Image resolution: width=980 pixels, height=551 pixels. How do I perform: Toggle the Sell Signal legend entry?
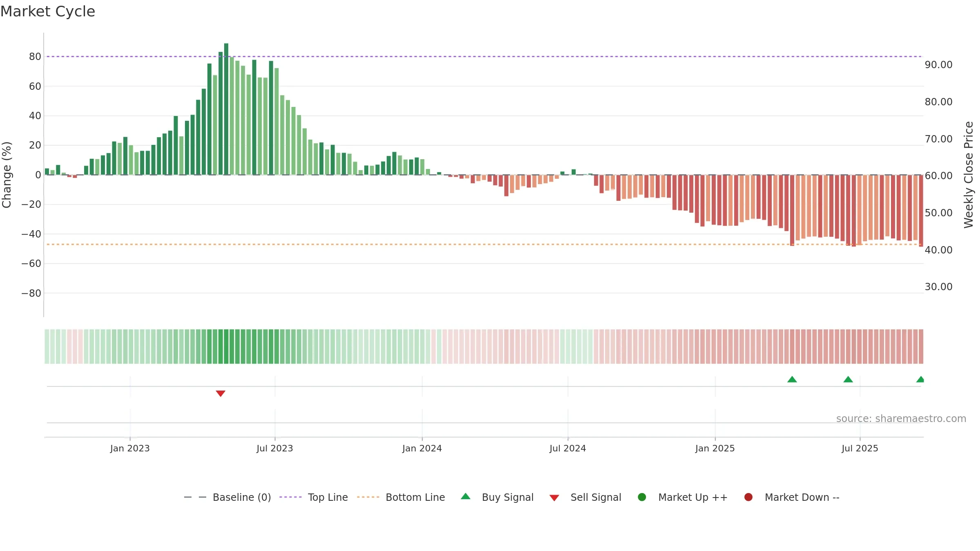coord(585,497)
